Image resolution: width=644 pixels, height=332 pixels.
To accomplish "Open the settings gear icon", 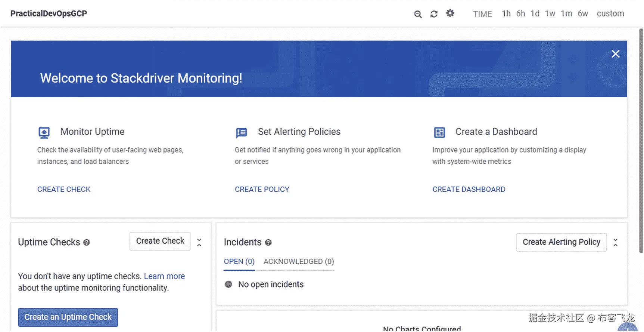I will pos(450,13).
